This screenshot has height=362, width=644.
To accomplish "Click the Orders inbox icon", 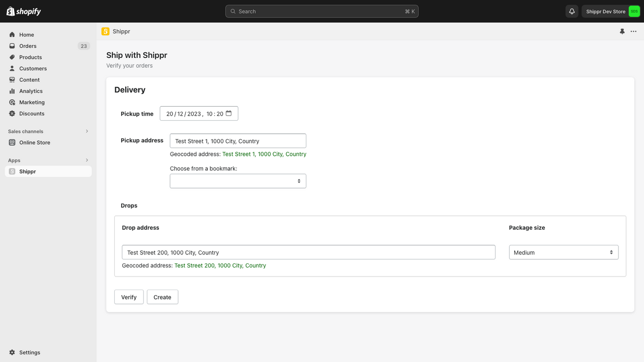I will [12, 46].
